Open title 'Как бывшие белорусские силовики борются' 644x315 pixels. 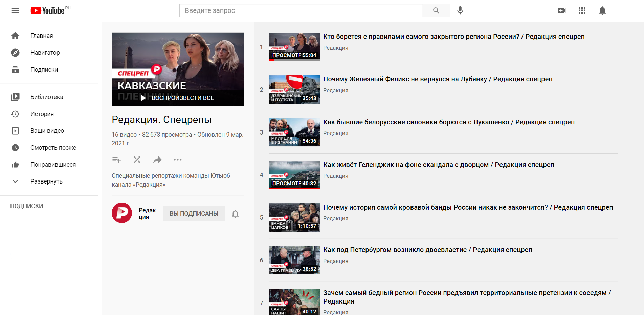pos(449,122)
